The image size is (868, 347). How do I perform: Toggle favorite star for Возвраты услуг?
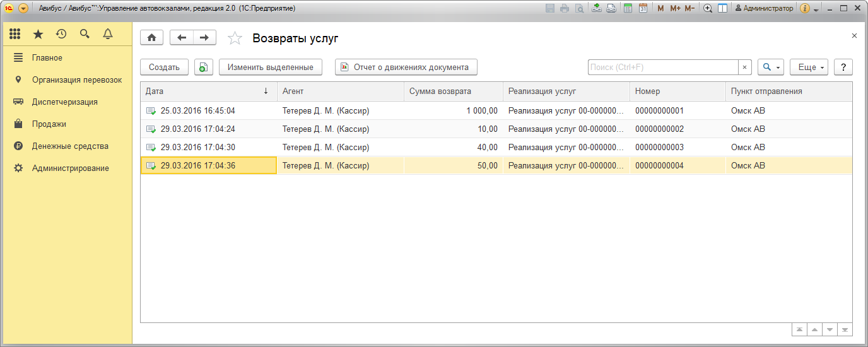coord(235,38)
